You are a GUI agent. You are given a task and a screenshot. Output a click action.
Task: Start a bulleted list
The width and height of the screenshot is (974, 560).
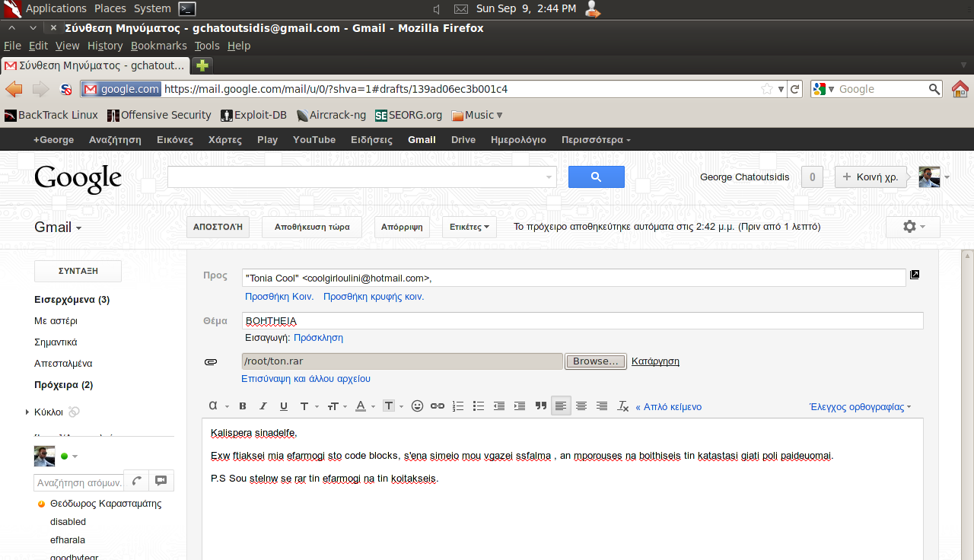479,406
